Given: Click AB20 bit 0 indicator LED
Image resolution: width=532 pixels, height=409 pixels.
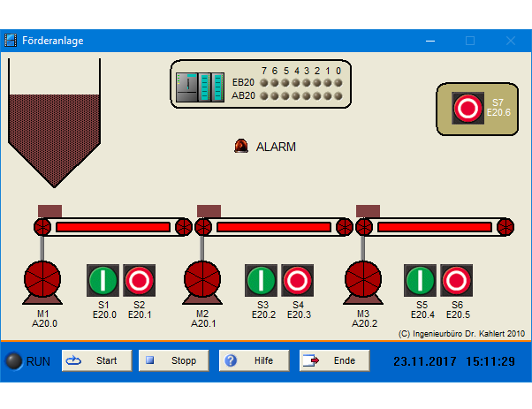Looking at the screenshot, I should (x=338, y=96).
